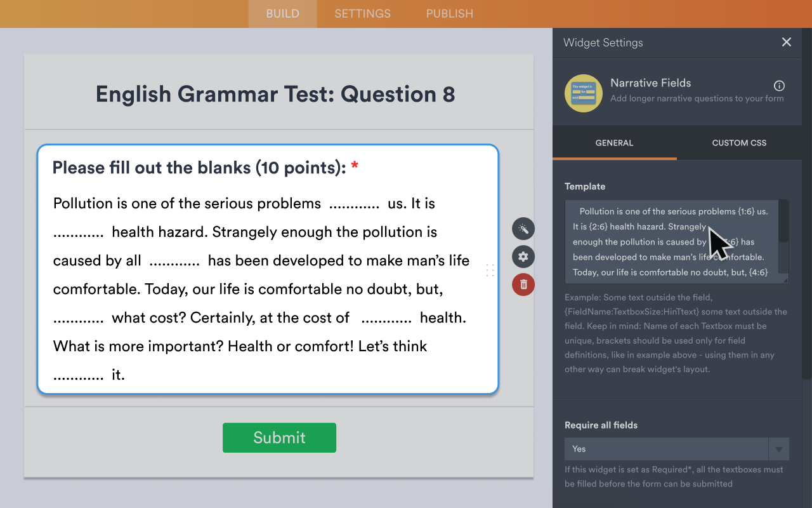812x508 pixels.
Task: Delete the widget using the red trash icon
Action: tap(523, 284)
